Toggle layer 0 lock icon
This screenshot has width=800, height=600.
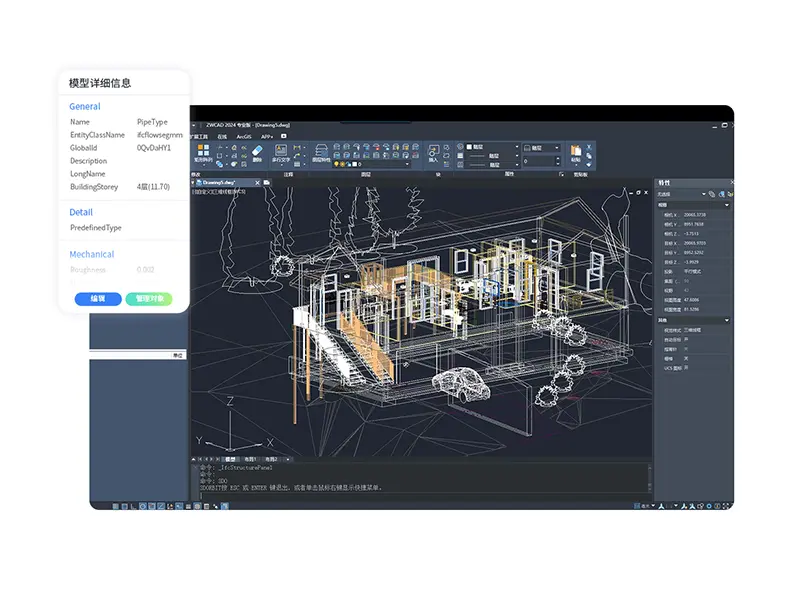pos(348,164)
